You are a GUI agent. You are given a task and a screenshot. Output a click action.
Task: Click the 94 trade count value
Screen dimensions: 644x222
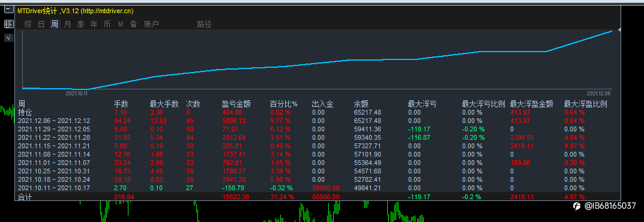tap(189, 137)
